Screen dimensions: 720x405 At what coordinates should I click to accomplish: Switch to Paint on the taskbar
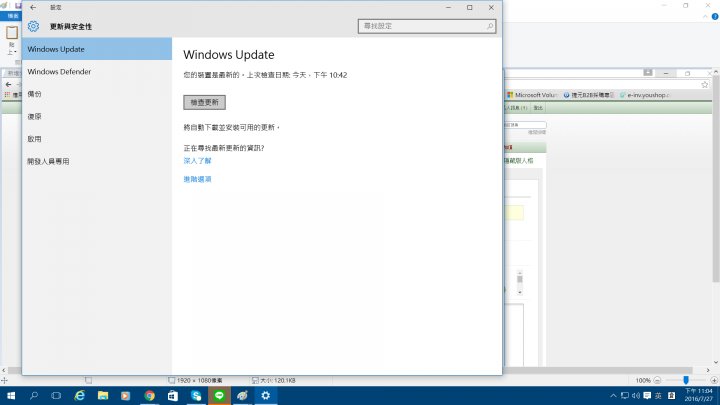click(x=242, y=395)
